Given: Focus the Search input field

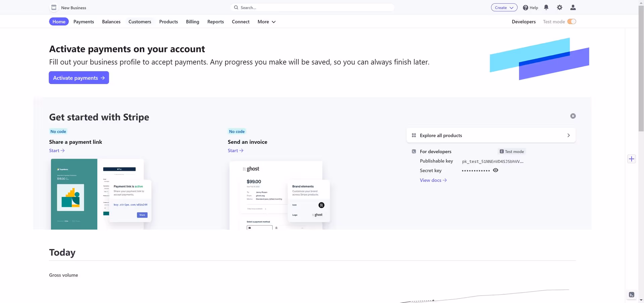Looking at the screenshot, I should click(x=312, y=7).
